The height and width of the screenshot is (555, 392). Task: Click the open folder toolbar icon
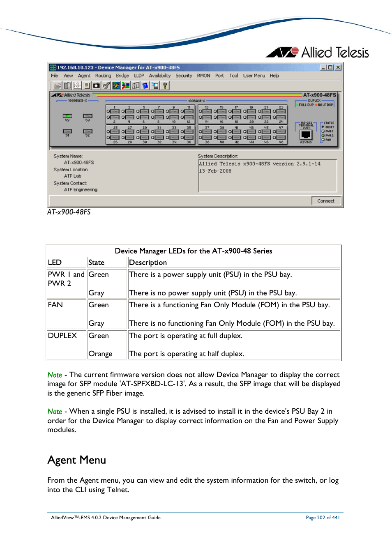pos(58,85)
